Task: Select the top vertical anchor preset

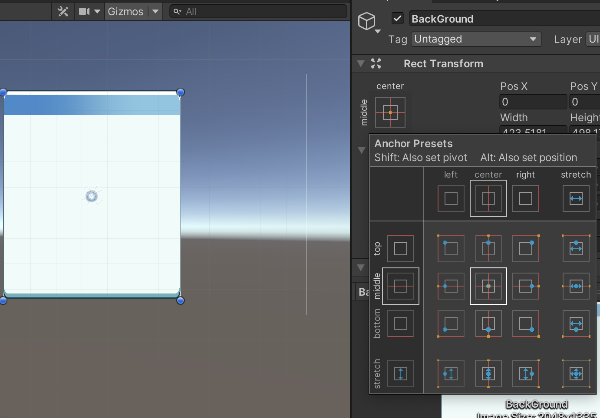Action: point(400,248)
